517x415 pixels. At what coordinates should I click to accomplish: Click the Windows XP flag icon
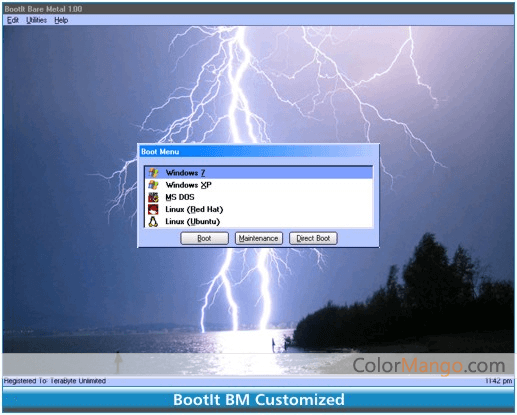pos(153,185)
